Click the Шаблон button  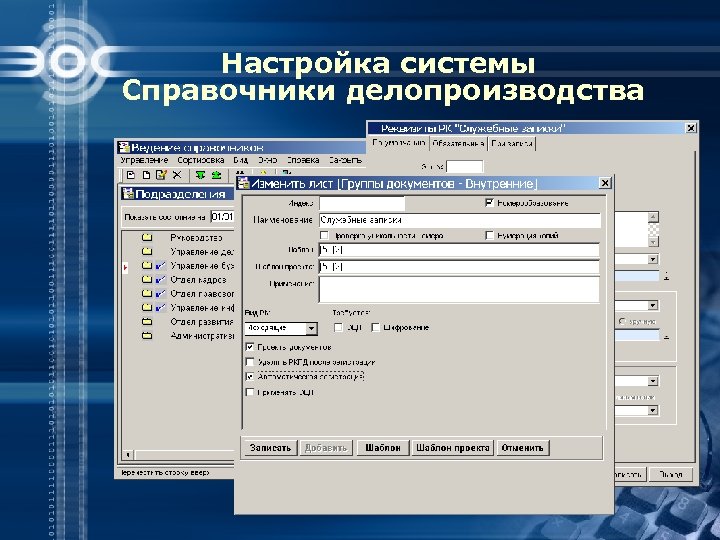383,448
